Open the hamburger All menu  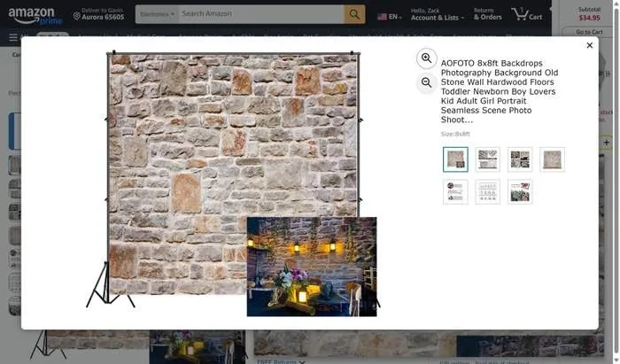pos(13,38)
